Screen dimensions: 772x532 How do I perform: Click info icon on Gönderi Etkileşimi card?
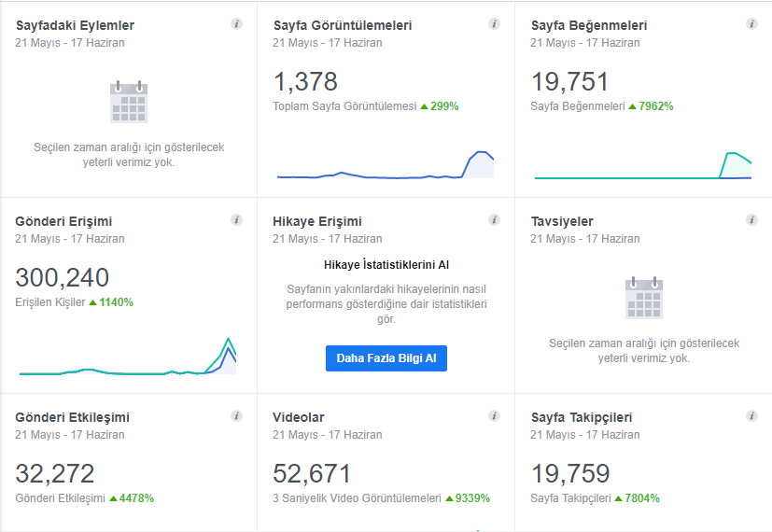(237, 416)
